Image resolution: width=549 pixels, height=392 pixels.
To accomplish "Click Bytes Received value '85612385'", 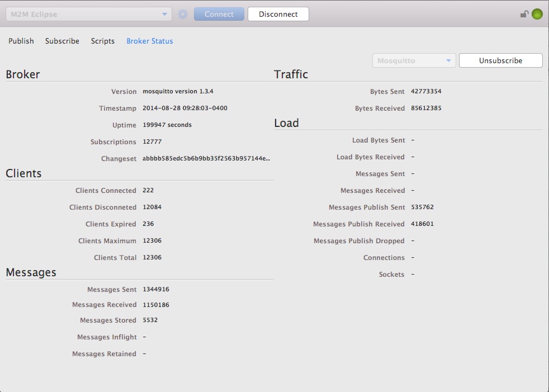I will click(426, 108).
